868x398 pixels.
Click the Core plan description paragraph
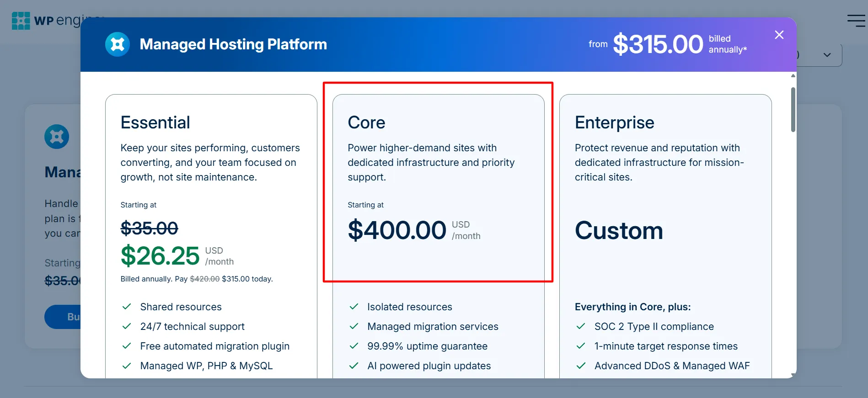click(x=431, y=162)
